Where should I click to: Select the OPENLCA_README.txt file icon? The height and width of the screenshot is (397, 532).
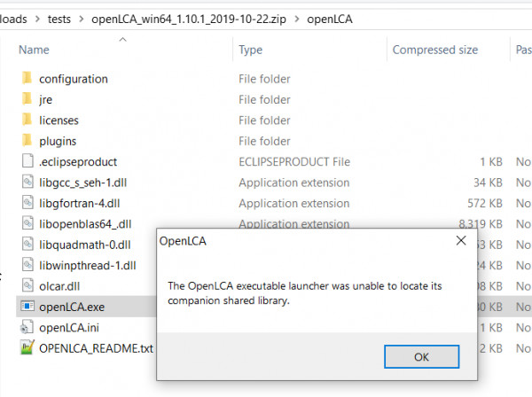(27, 347)
